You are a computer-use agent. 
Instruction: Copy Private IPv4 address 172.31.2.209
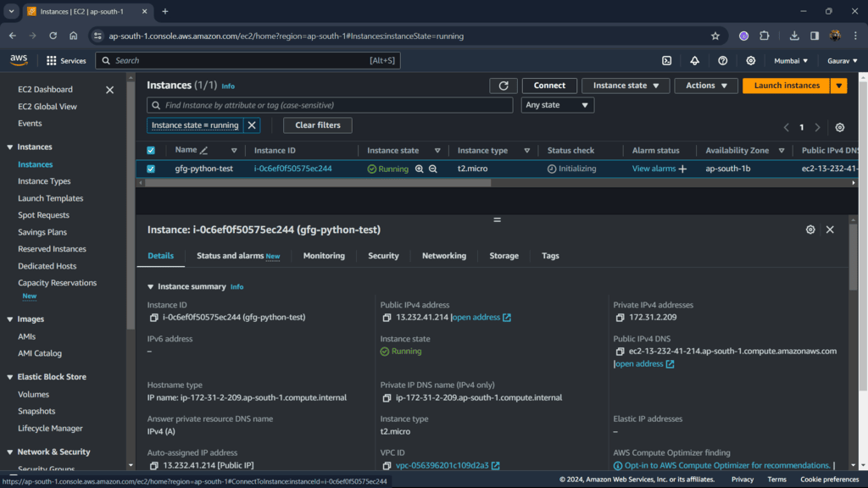[620, 318]
